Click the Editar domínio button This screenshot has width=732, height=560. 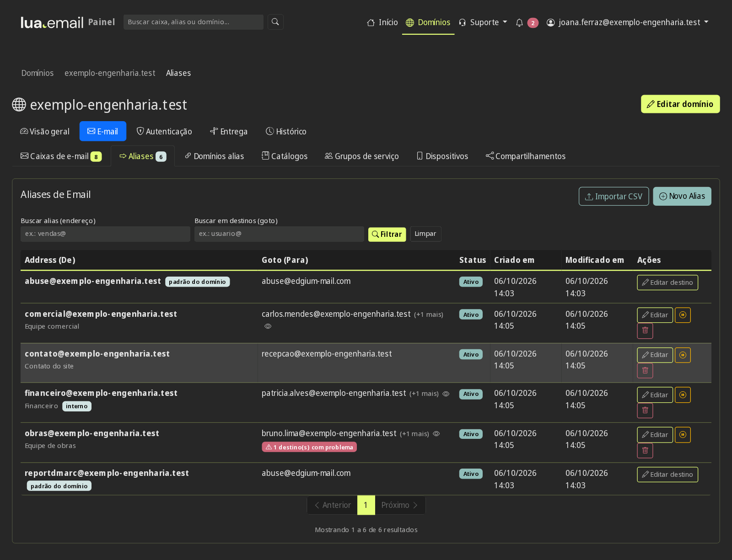point(680,104)
